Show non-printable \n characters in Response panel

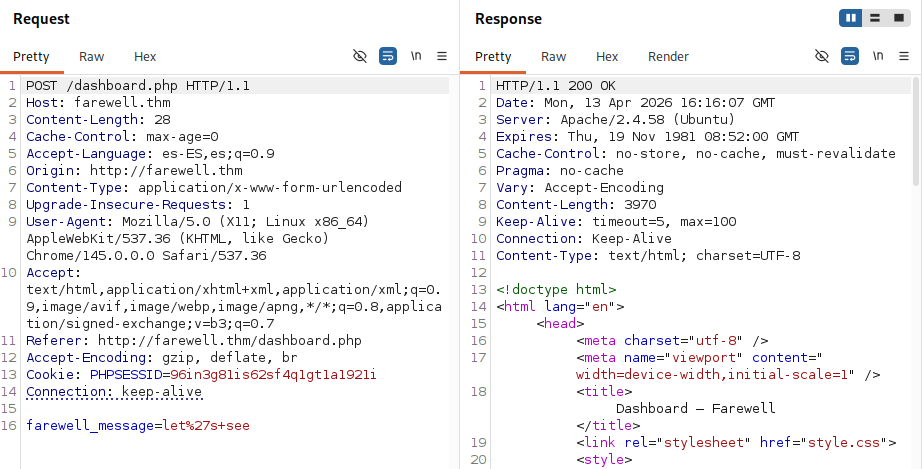878,56
